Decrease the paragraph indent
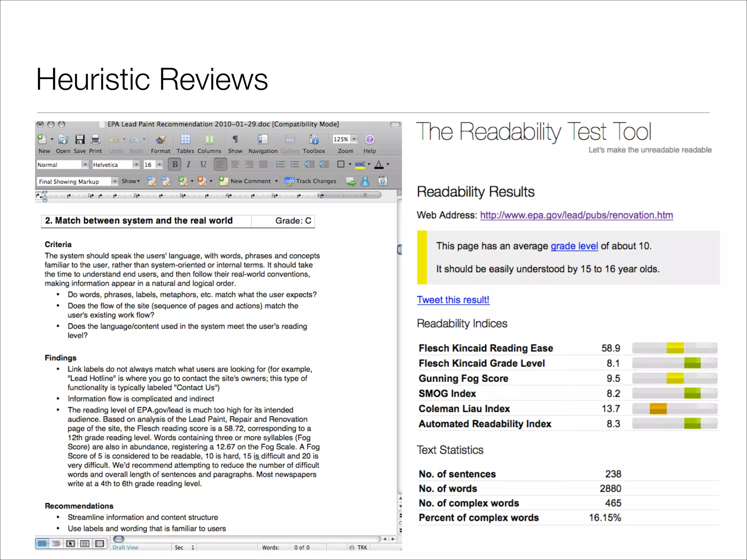 pos(310,164)
